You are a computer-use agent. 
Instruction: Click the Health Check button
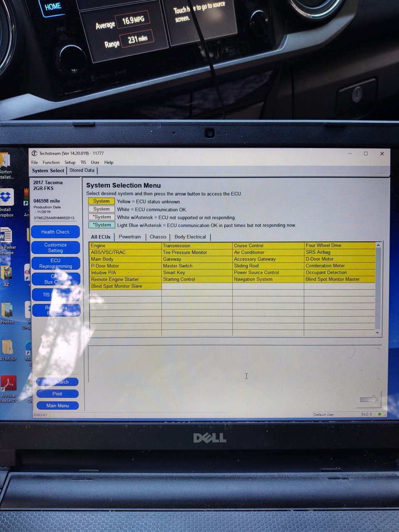pyautogui.click(x=55, y=232)
